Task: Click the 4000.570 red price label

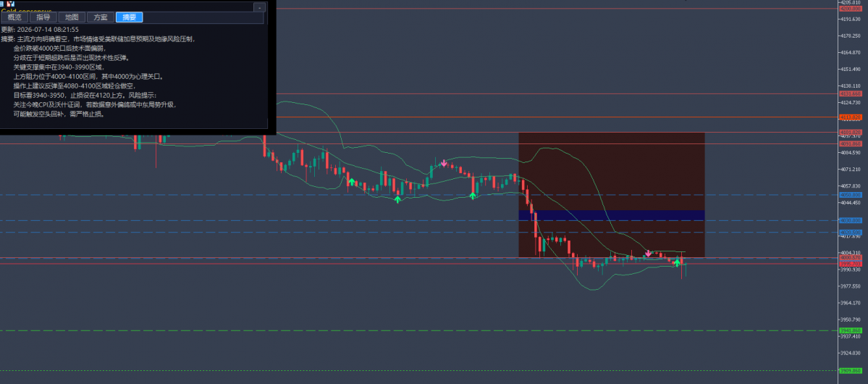Action: (851, 258)
